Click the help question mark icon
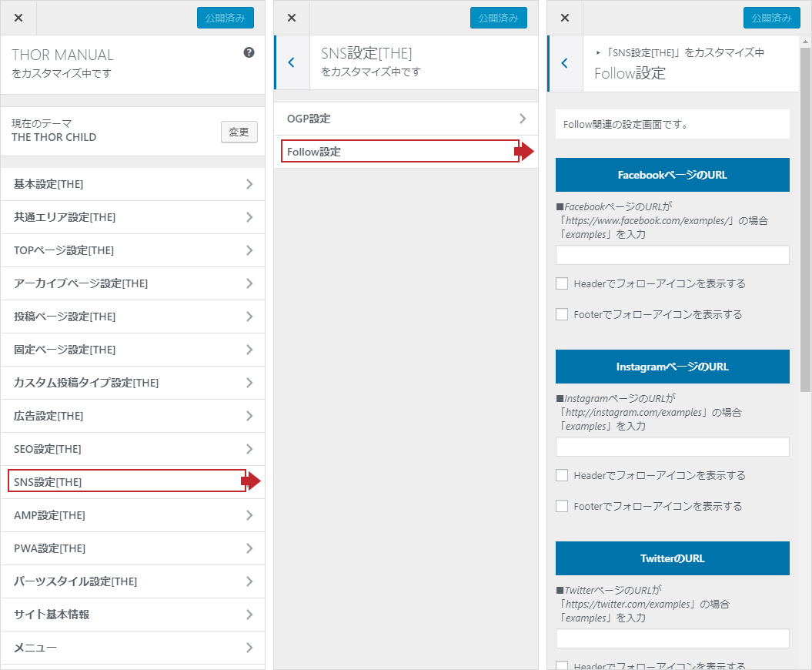 click(249, 53)
